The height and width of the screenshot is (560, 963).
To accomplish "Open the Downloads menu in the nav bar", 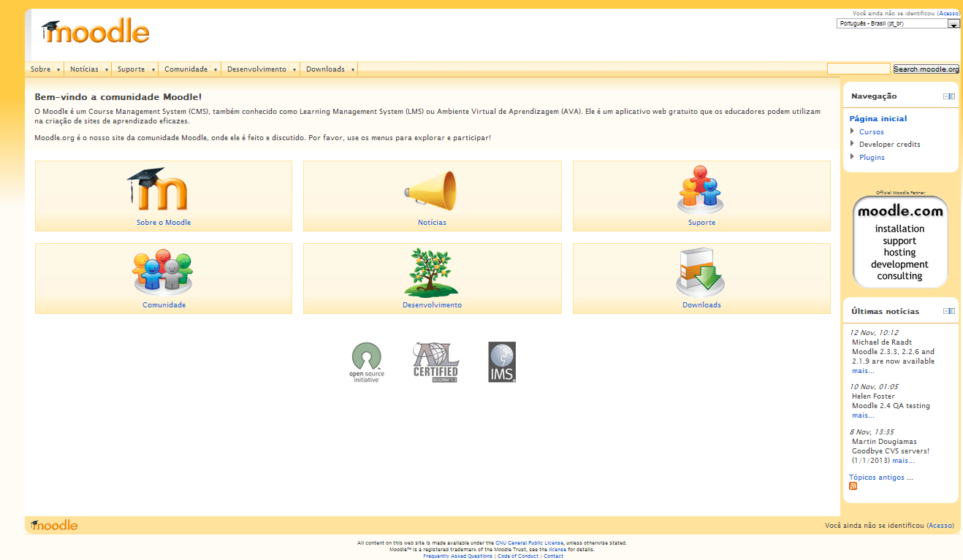I will pyautogui.click(x=330, y=69).
